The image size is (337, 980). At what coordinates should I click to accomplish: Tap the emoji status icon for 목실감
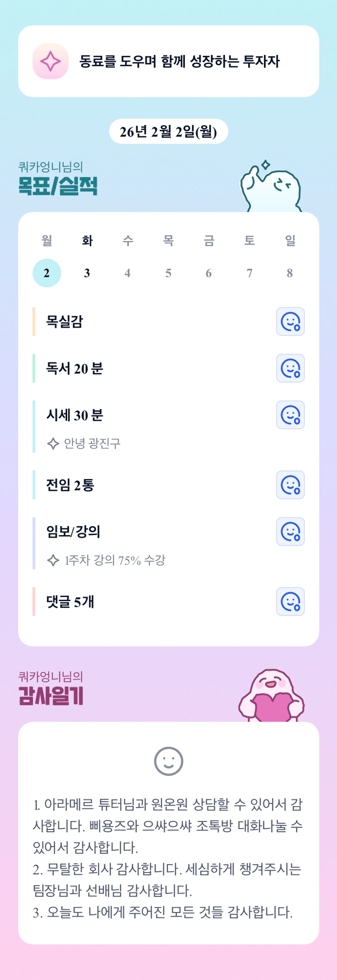pyautogui.click(x=290, y=322)
